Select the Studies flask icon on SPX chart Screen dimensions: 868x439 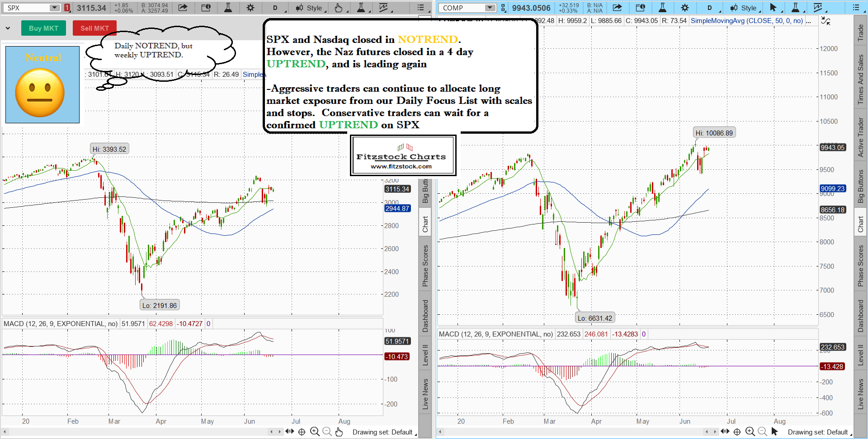click(x=228, y=8)
